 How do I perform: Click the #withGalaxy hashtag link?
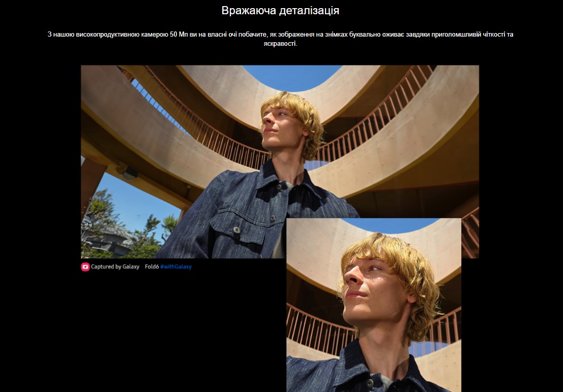[x=176, y=267]
